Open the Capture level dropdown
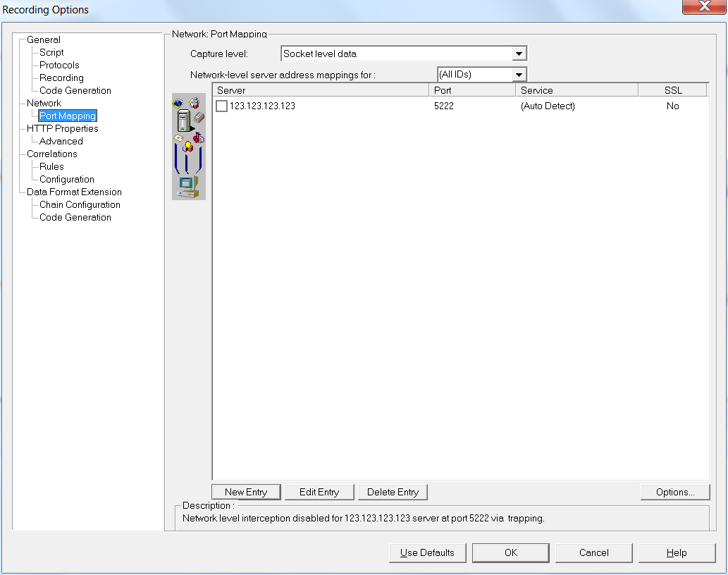The height and width of the screenshot is (575, 728). tap(519, 54)
